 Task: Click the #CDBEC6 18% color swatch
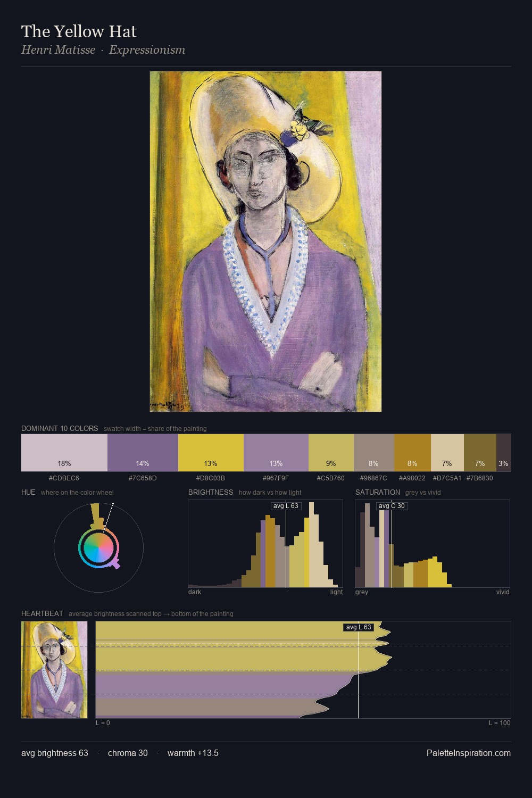click(64, 453)
